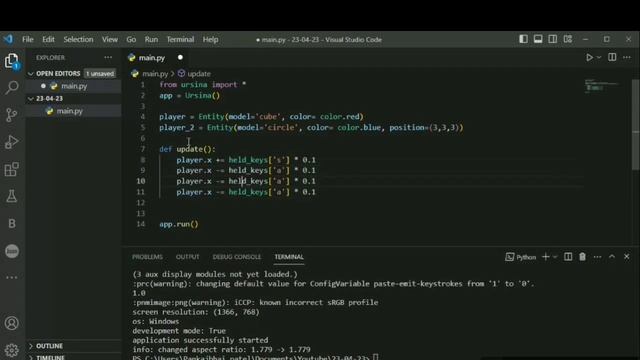Open the Terminal menu
640x360 pixels.
click(180, 40)
